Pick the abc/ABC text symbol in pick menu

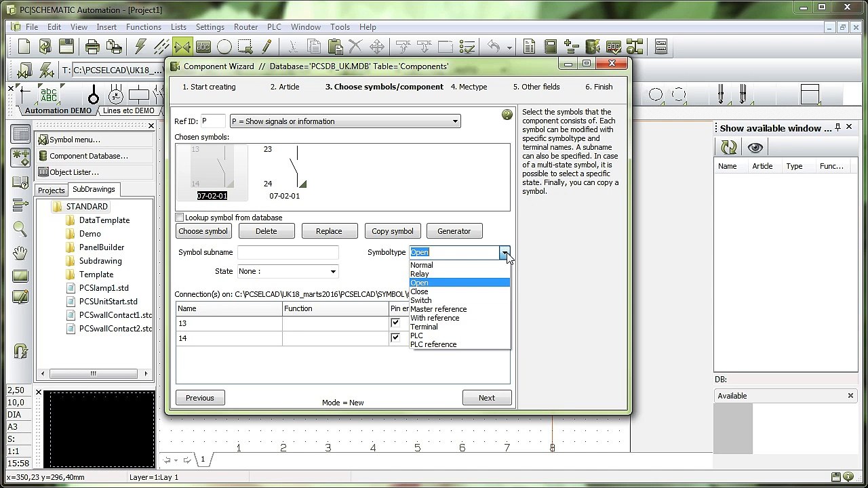tap(48, 94)
